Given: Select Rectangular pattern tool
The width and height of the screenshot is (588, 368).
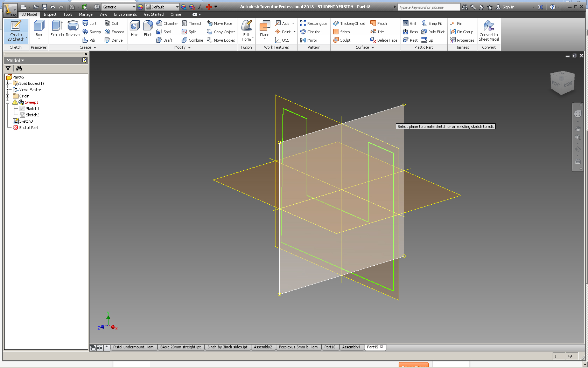Looking at the screenshot, I should (314, 23).
